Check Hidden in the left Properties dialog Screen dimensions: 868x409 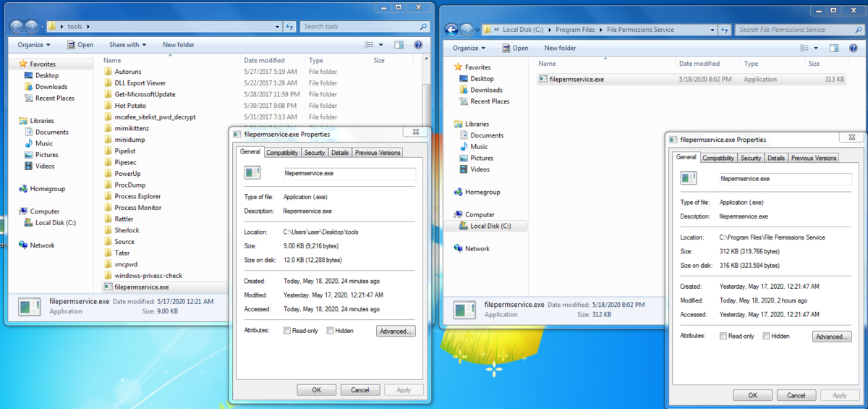(x=330, y=331)
